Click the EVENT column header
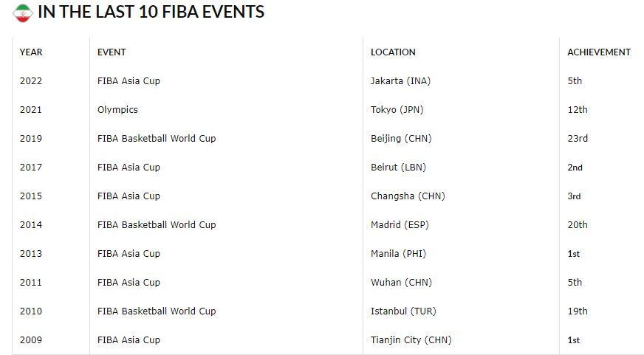 [x=112, y=52]
